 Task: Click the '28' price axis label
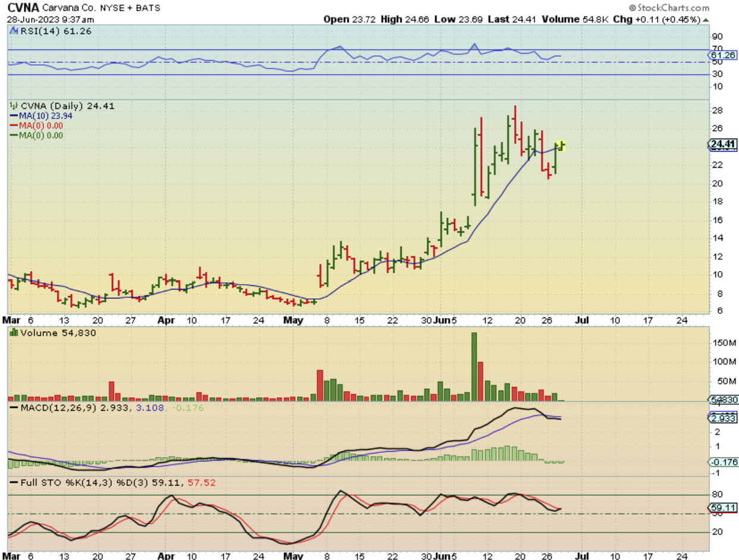point(718,110)
